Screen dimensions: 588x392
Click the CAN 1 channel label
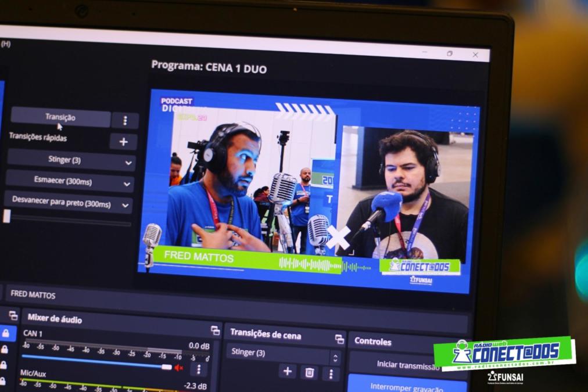pos(33,333)
